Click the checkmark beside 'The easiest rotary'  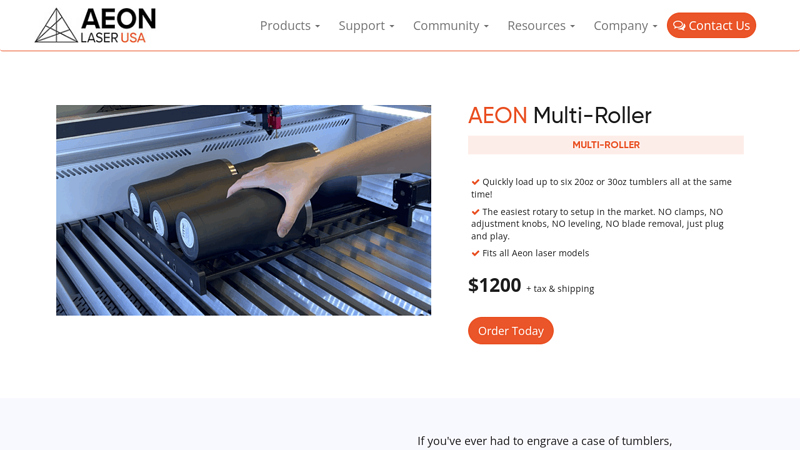point(476,211)
